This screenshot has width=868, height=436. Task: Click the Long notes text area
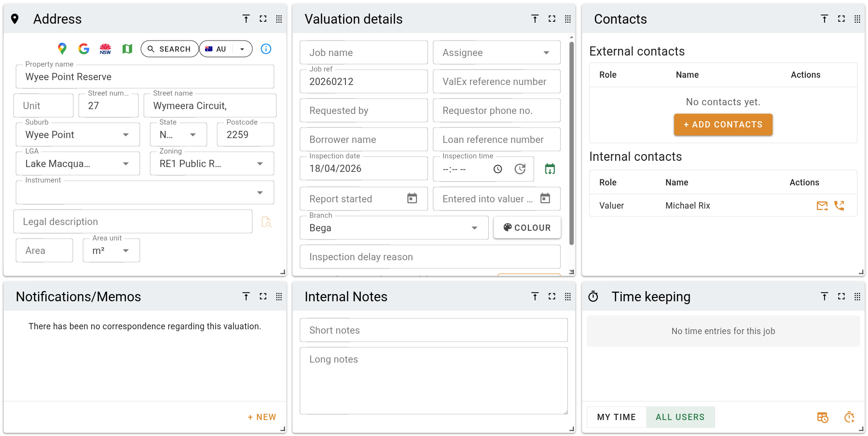pyautogui.click(x=434, y=381)
